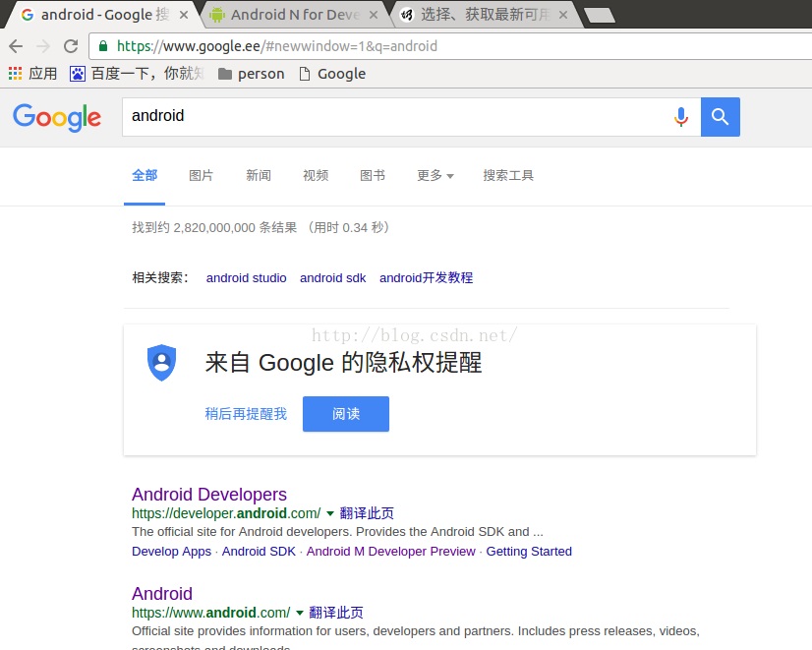Open related search android sdk
Screen dimensions: 812x650
coord(332,278)
